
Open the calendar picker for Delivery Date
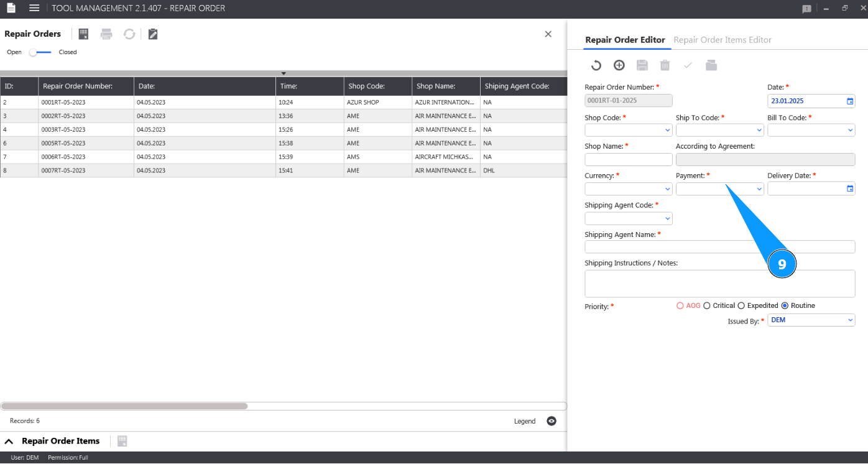(x=850, y=188)
